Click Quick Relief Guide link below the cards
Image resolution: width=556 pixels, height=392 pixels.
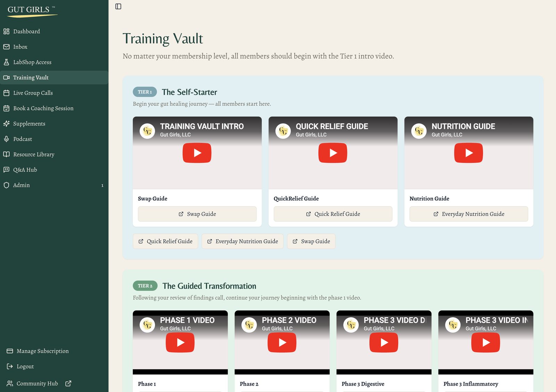(x=165, y=241)
